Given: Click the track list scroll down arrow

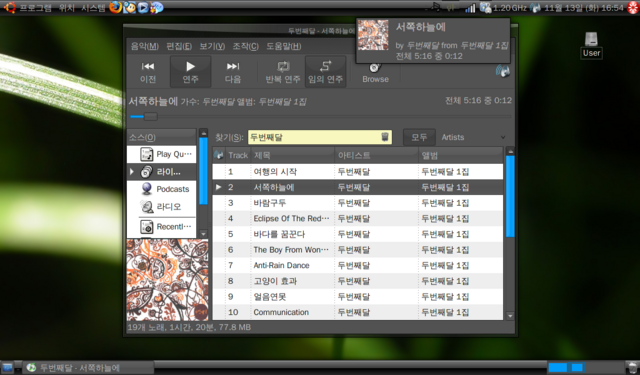Looking at the screenshot, I should pyautogui.click(x=510, y=316).
